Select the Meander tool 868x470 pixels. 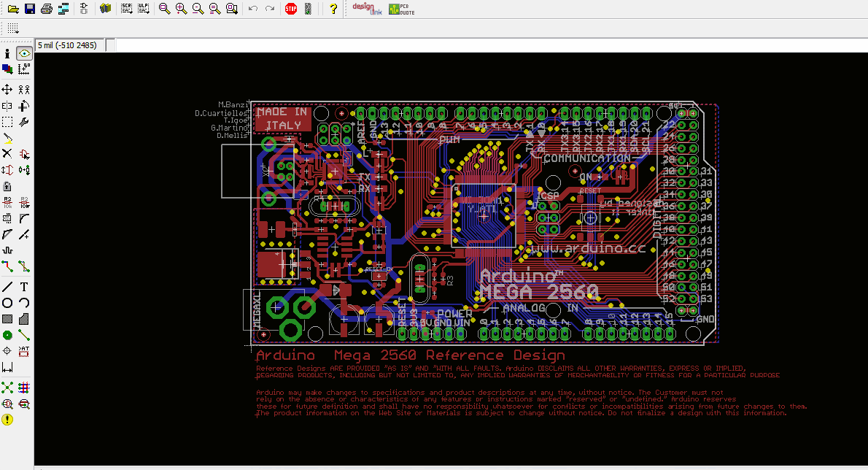[7, 251]
